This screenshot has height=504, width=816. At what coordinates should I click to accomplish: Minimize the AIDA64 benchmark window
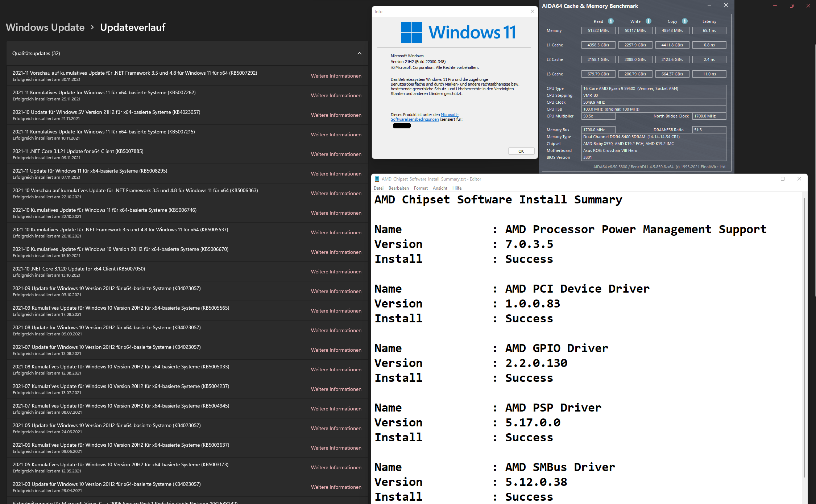(x=709, y=5)
